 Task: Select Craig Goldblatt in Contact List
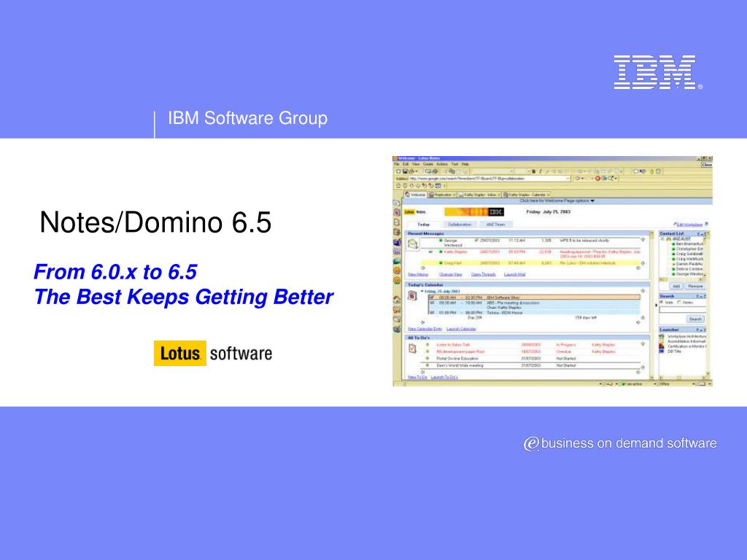pos(689,254)
